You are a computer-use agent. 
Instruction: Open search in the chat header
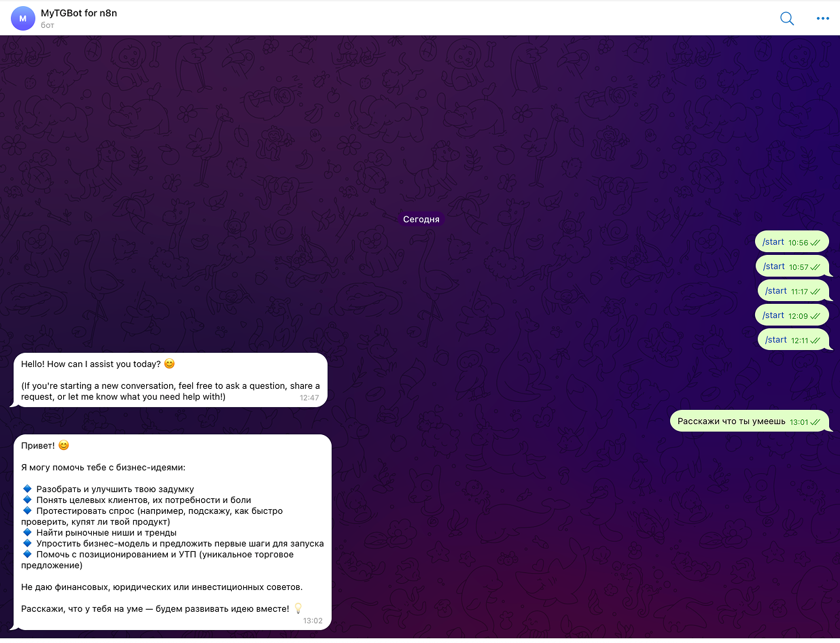[x=787, y=18]
